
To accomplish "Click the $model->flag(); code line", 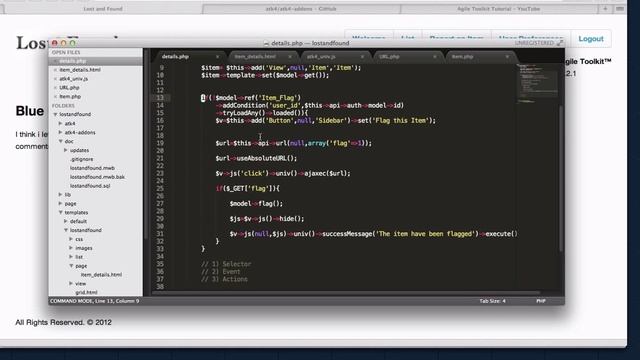I will pos(256,204).
